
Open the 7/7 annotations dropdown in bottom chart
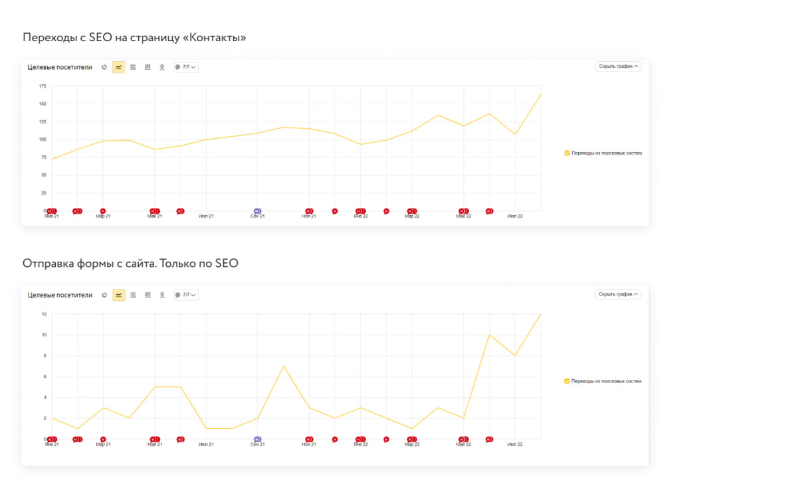tap(185, 295)
